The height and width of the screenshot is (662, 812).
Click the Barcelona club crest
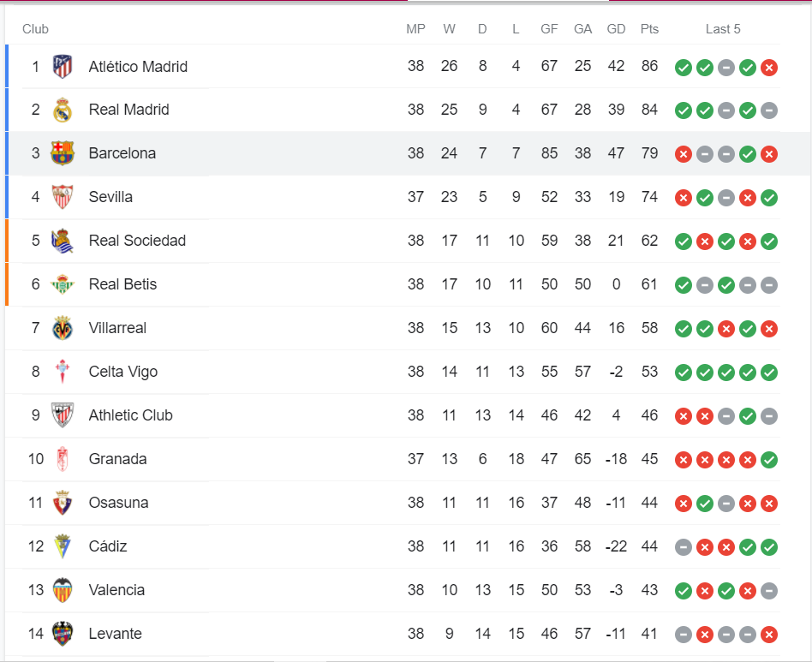[x=63, y=154]
